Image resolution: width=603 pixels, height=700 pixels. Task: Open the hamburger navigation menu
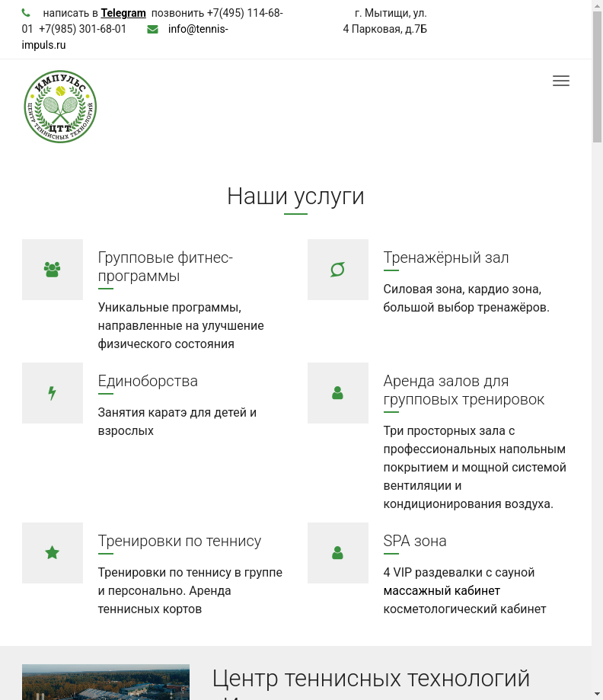click(x=560, y=81)
